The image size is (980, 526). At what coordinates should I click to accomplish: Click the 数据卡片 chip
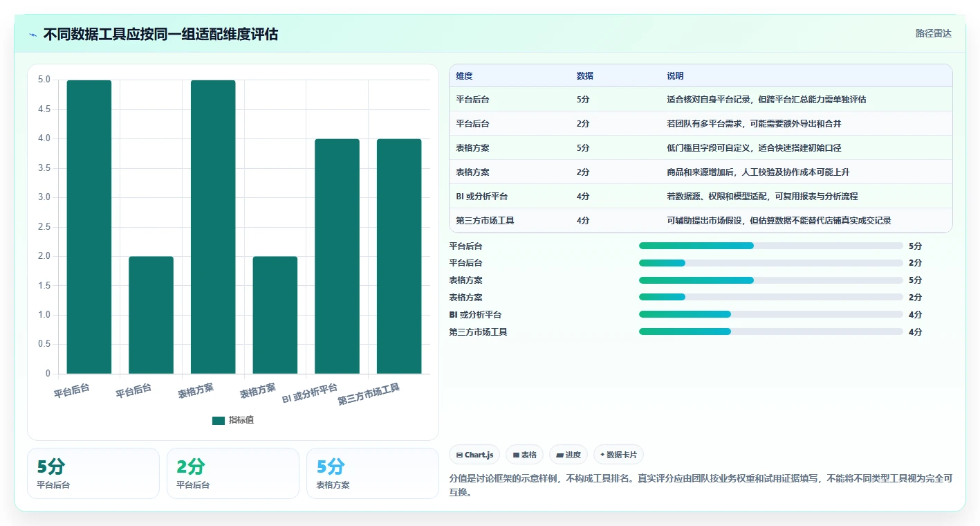618,455
